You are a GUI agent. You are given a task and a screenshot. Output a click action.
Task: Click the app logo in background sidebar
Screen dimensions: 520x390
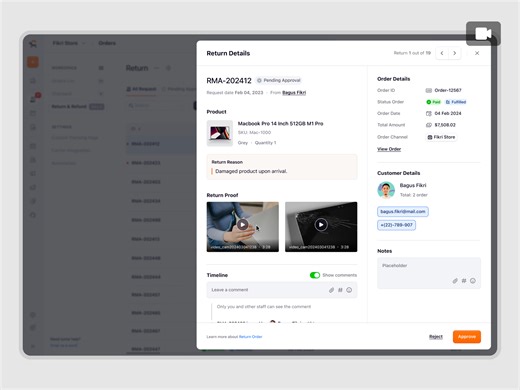(x=33, y=43)
